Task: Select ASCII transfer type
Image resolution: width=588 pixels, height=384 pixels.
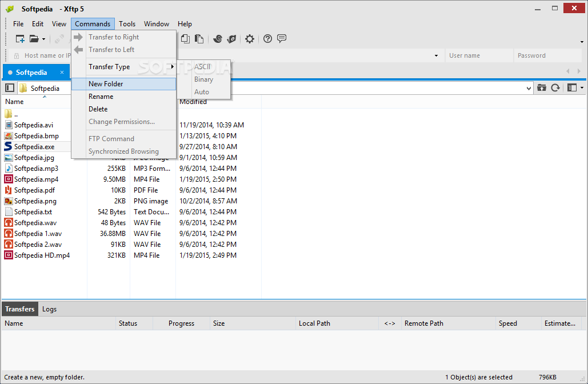Action: tap(203, 67)
